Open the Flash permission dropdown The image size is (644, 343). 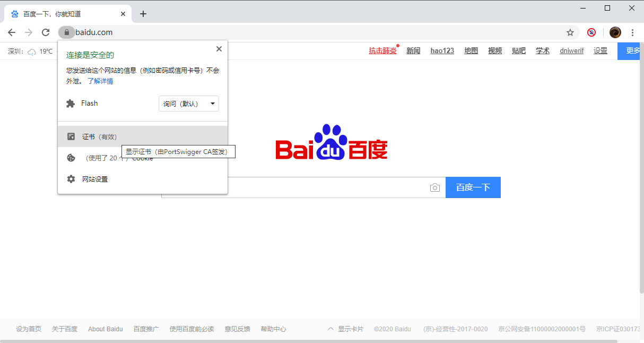tap(189, 104)
